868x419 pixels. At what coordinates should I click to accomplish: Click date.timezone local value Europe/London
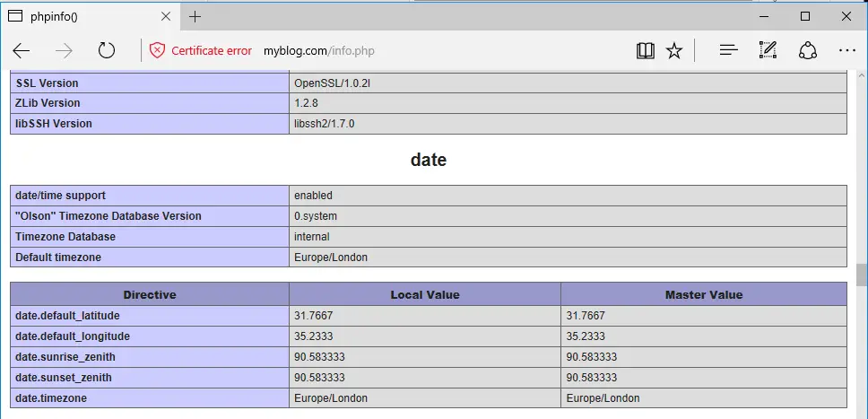coord(331,398)
